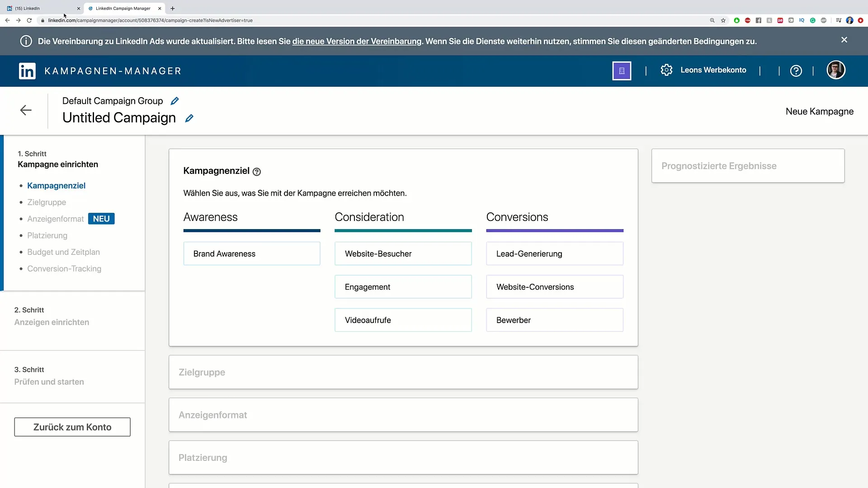Viewport: 868px width, 488px height.
Task: Navigate browser back
Action: [7, 20]
